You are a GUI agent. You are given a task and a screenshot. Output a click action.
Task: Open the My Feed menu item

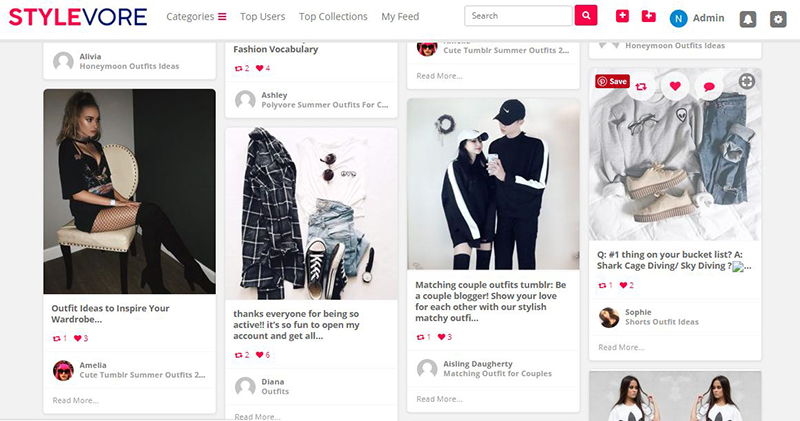tap(400, 17)
